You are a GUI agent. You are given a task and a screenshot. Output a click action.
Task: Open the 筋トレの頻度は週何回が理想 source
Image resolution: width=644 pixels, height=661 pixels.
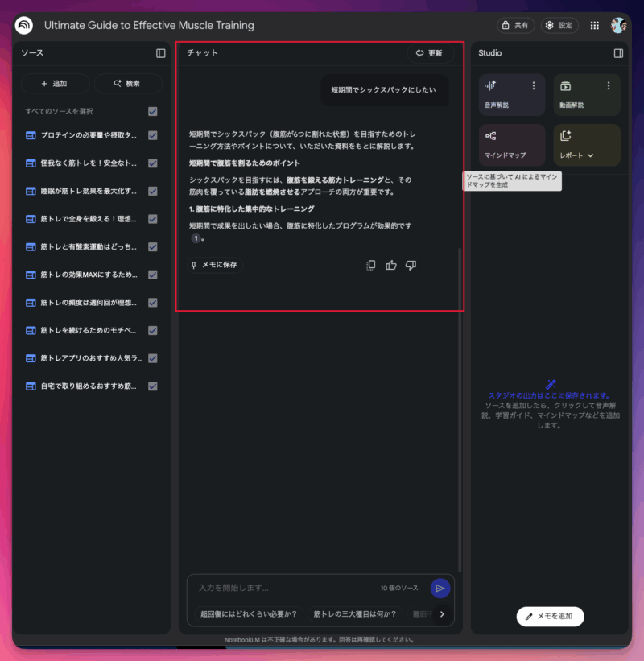(89, 302)
